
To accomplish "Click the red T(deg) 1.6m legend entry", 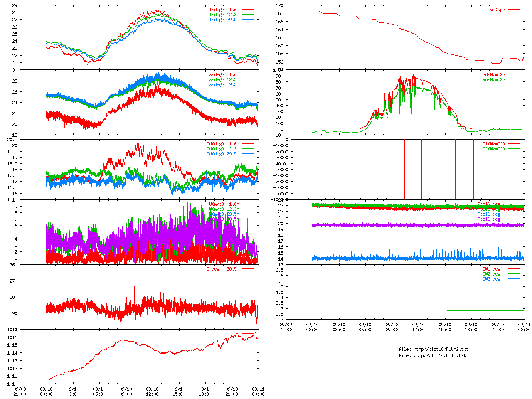I will [x=224, y=10].
